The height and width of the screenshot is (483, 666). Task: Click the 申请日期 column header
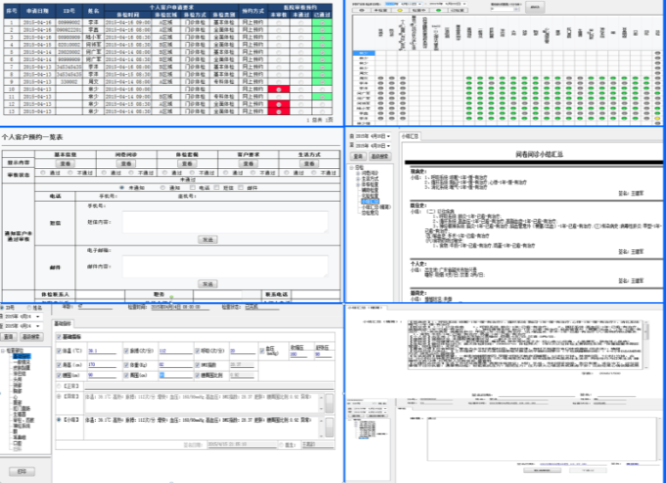tap(37, 11)
